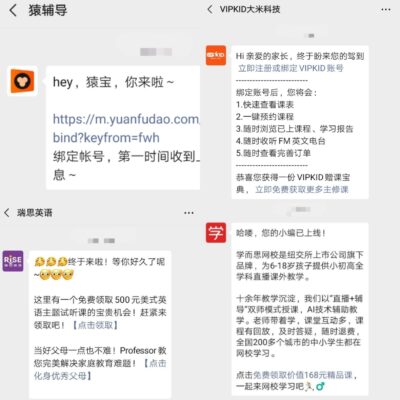The image size is (400, 400).
Task: Tap the 猿辅导 chat title
Action: coord(48,10)
